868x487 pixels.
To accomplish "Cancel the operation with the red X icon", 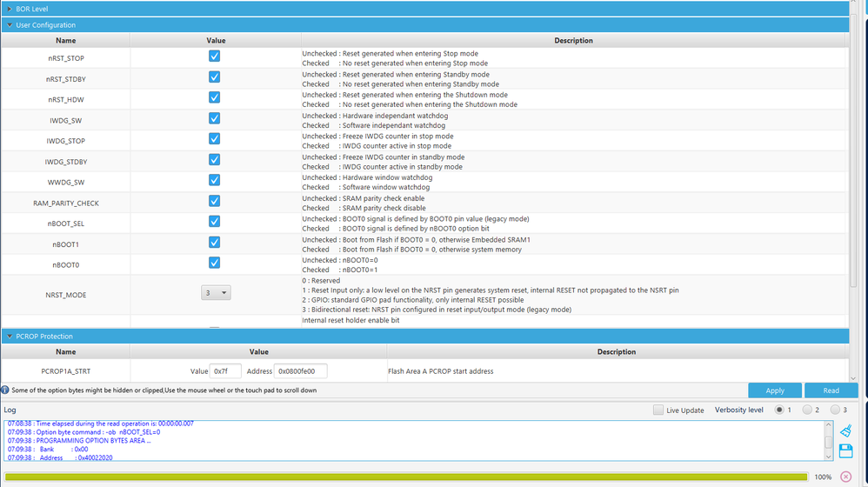I will 845,477.
